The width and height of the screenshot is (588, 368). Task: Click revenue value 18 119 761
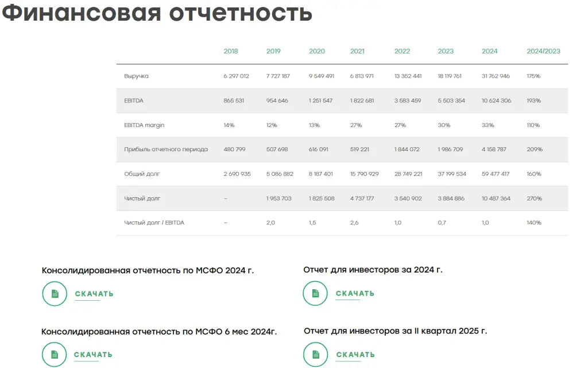(x=450, y=76)
